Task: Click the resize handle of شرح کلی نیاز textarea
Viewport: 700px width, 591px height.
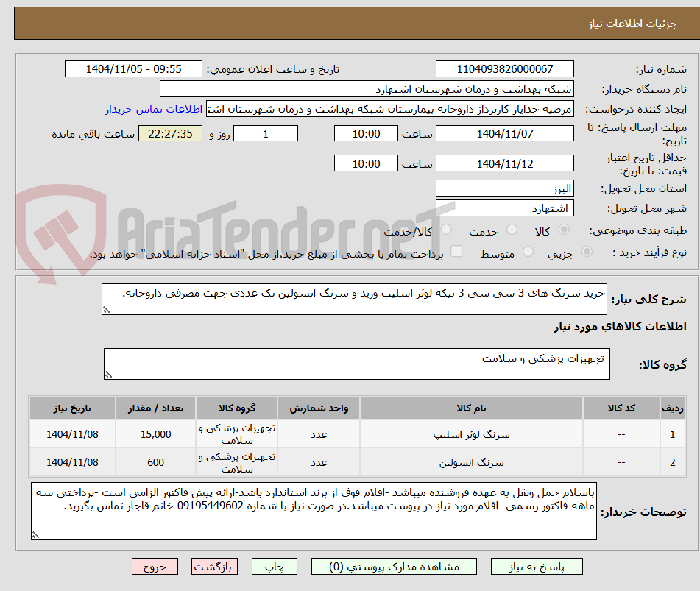Action: tap(106, 310)
